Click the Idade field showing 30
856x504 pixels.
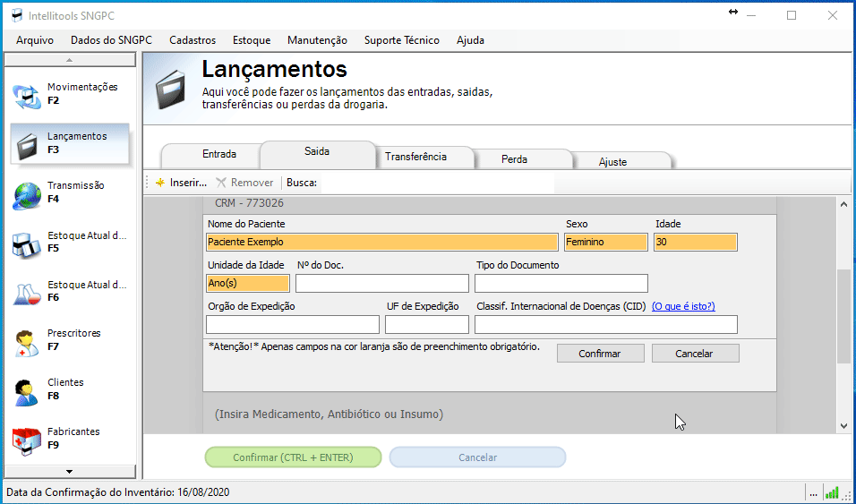(x=696, y=242)
